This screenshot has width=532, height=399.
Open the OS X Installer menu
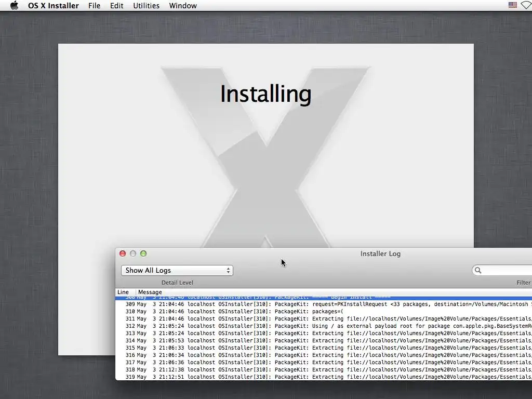pyautogui.click(x=54, y=6)
